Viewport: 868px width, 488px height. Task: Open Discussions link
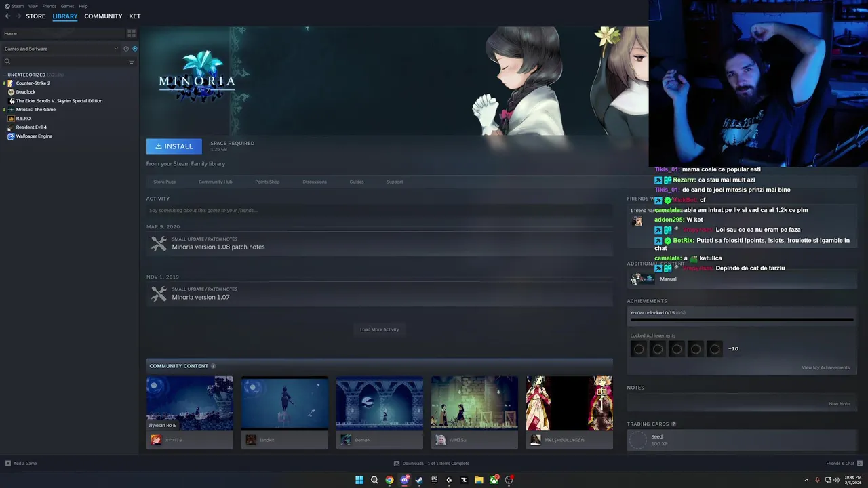(315, 182)
